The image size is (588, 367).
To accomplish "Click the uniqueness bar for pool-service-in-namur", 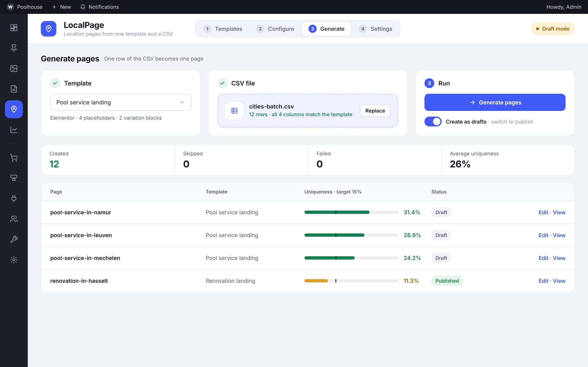I will coord(351,212).
